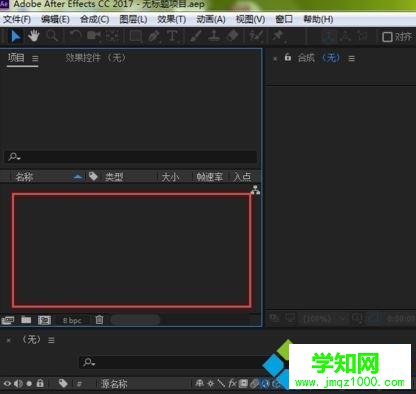Select the Rotation tool

coord(76,36)
